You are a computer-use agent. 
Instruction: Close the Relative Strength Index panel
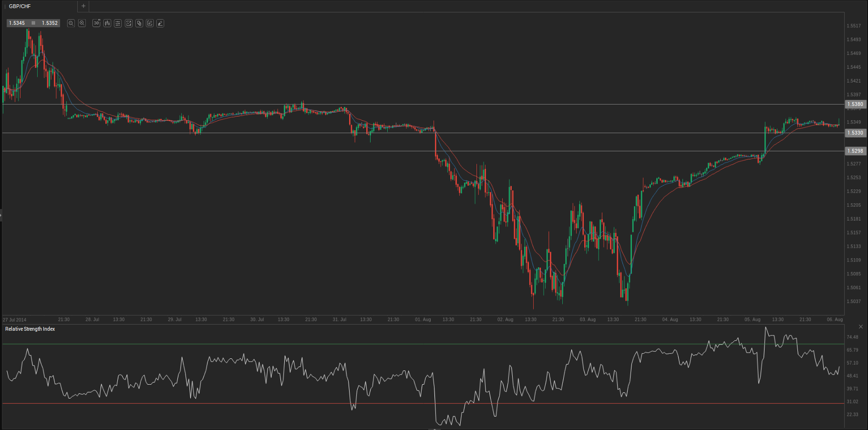tap(860, 327)
